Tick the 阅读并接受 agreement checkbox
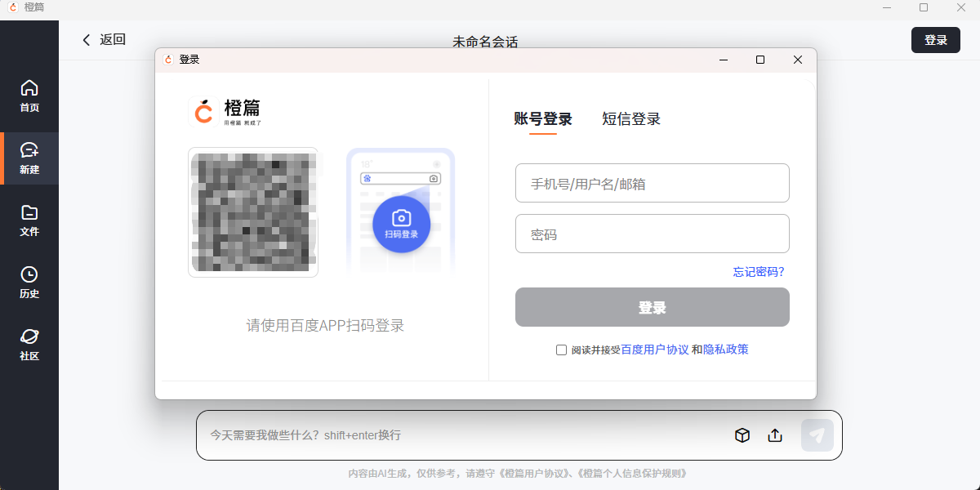 click(x=561, y=350)
